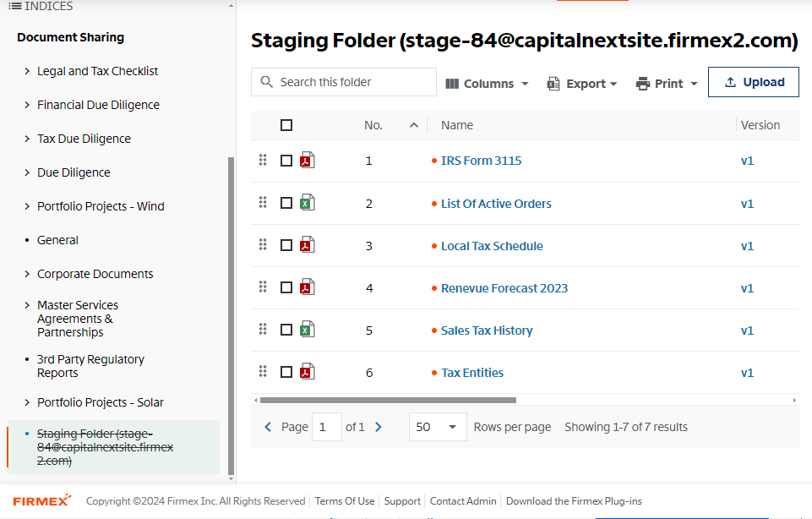This screenshot has height=519, width=812.
Task: Click the PDF icon for Local Tax Schedule
Action: 307,245
